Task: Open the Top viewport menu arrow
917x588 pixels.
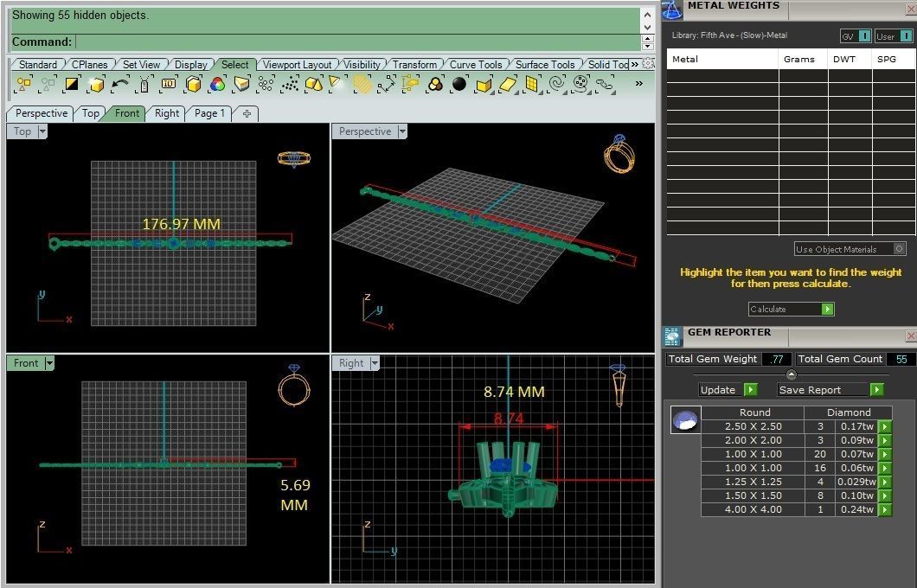Action: tap(42, 131)
